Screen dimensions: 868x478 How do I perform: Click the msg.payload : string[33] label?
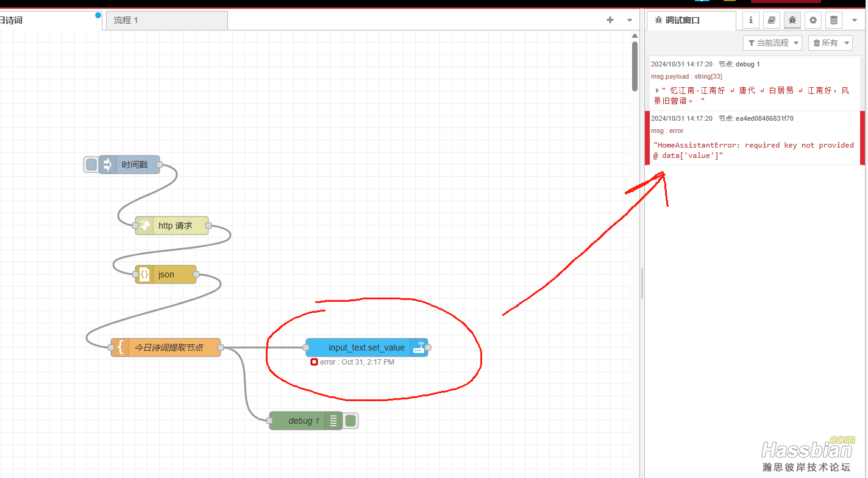[686, 76]
